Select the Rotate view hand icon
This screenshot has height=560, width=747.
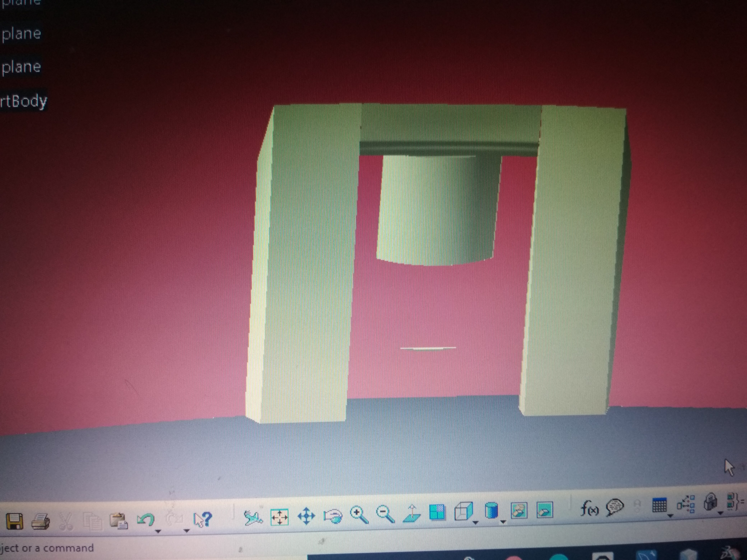click(333, 516)
